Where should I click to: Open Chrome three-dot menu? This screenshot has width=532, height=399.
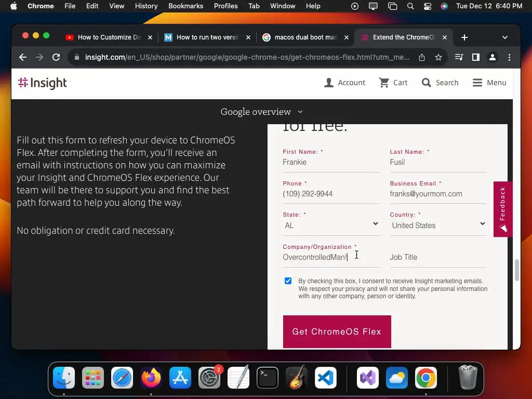click(509, 57)
